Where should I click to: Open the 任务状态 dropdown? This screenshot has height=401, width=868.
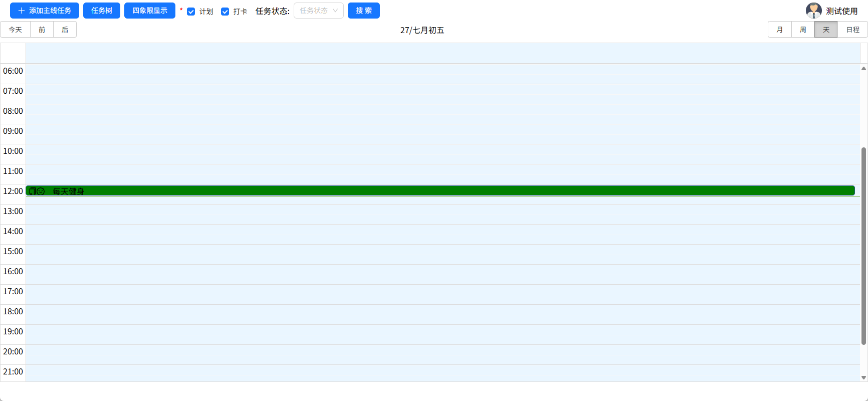[x=319, y=11]
